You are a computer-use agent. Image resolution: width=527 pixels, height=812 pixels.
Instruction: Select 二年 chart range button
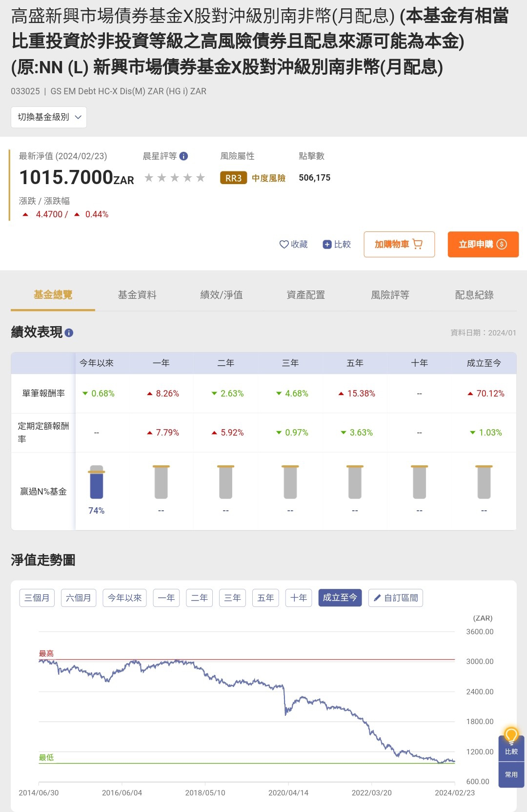[x=200, y=598]
